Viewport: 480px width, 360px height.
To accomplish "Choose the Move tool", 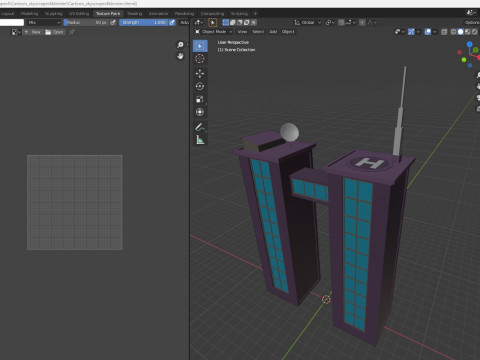I will point(200,73).
